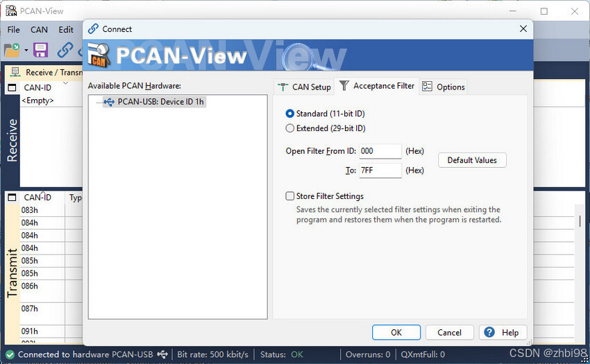Select Extended (29-bit ID) radio button
This screenshot has height=364, width=590.
(x=289, y=128)
